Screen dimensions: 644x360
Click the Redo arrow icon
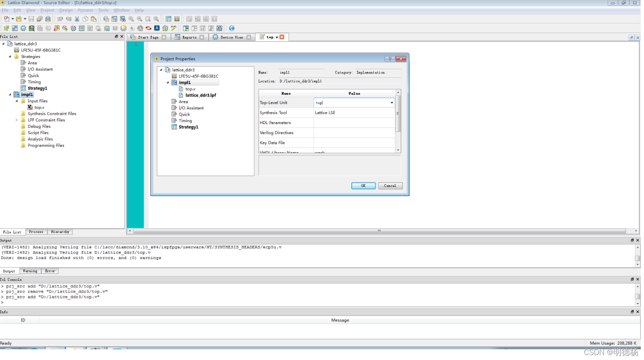coord(68,19)
